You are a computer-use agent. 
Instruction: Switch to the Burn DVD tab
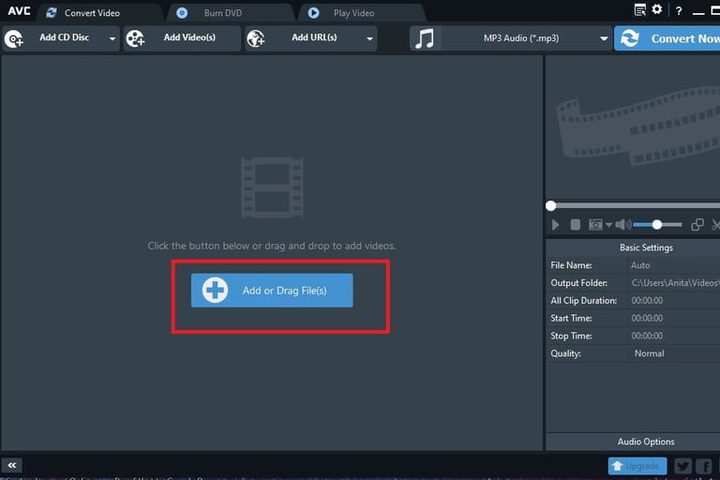(224, 13)
